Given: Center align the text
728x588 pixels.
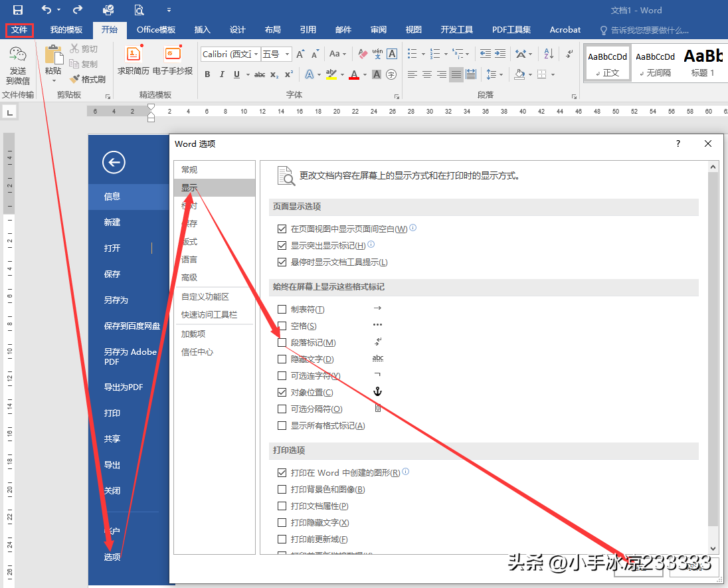Looking at the screenshot, I should [426, 74].
